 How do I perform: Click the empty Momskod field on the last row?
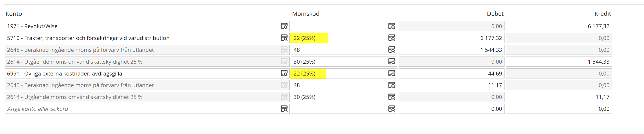pos(344,109)
